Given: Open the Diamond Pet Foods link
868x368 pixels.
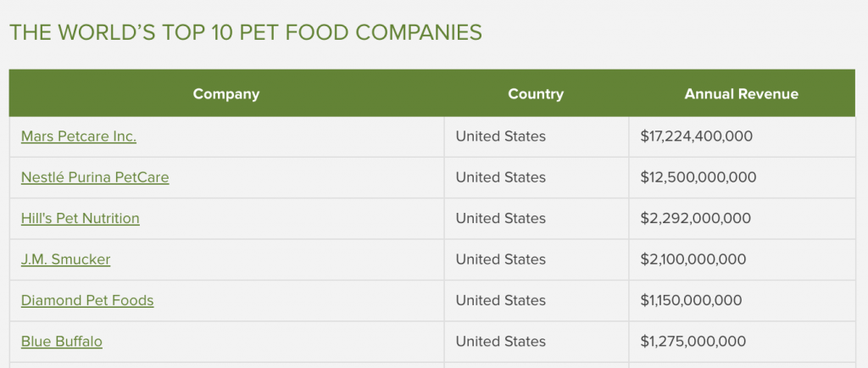Looking at the screenshot, I should point(87,300).
